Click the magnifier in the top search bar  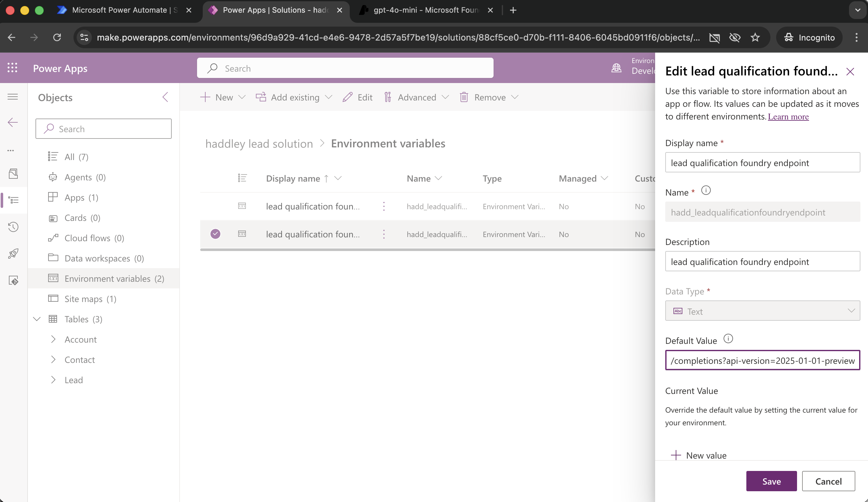tap(213, 68)
